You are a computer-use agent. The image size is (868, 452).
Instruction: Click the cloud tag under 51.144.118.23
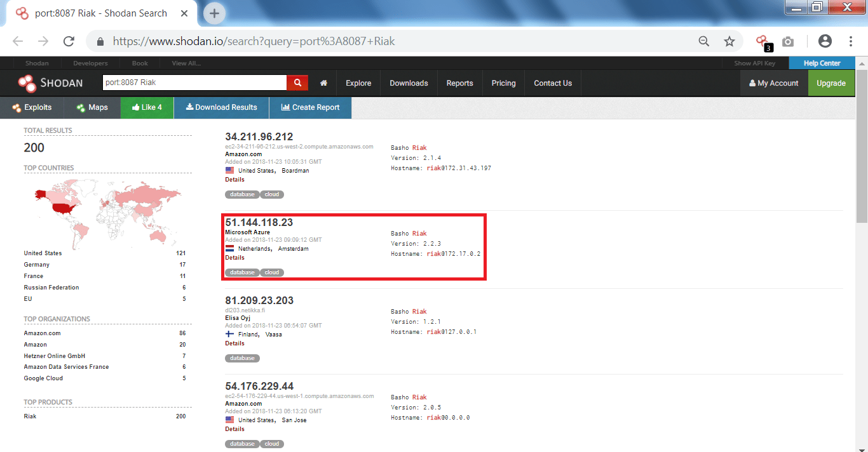[x=272, y=272]
